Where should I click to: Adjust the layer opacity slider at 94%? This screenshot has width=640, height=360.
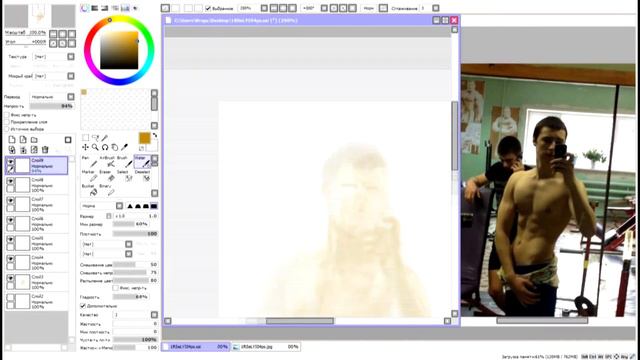click(52, 106)
